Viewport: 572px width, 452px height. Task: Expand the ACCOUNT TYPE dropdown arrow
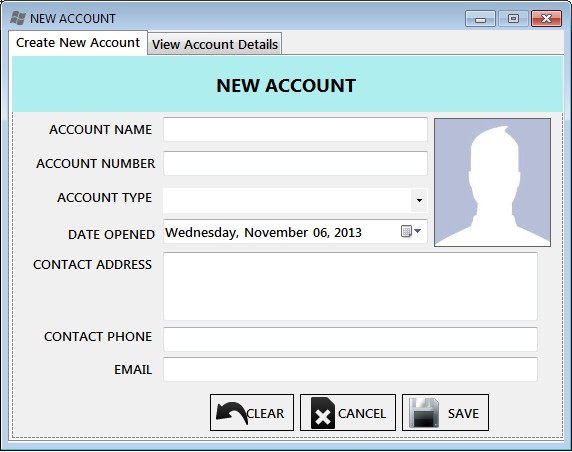pos(419,200)
